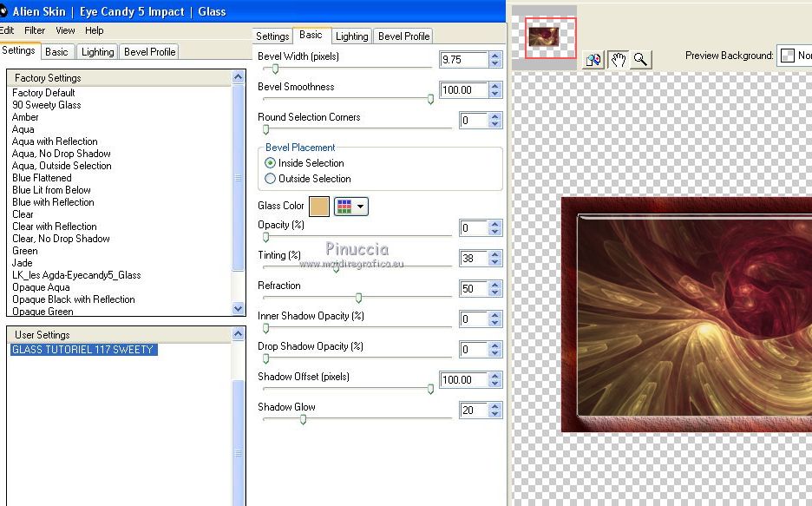The height and width of the screenshot is (506, 812).
Task: Open the Edit menu
Action: click(x=7, y=30)
